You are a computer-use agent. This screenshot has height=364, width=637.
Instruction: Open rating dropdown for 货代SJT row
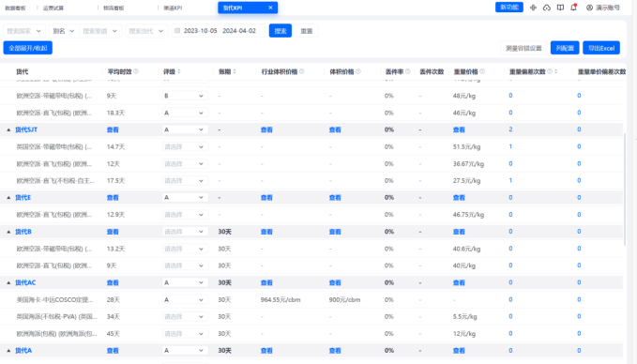click(x=185, y=129)
